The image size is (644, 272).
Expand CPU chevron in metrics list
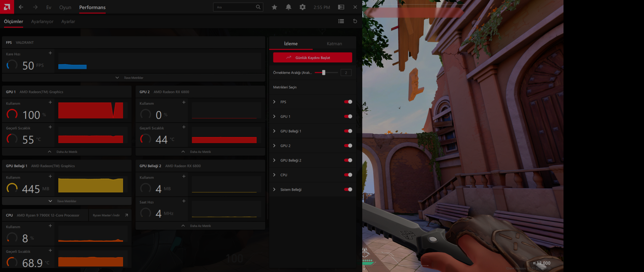click(274, 175)
